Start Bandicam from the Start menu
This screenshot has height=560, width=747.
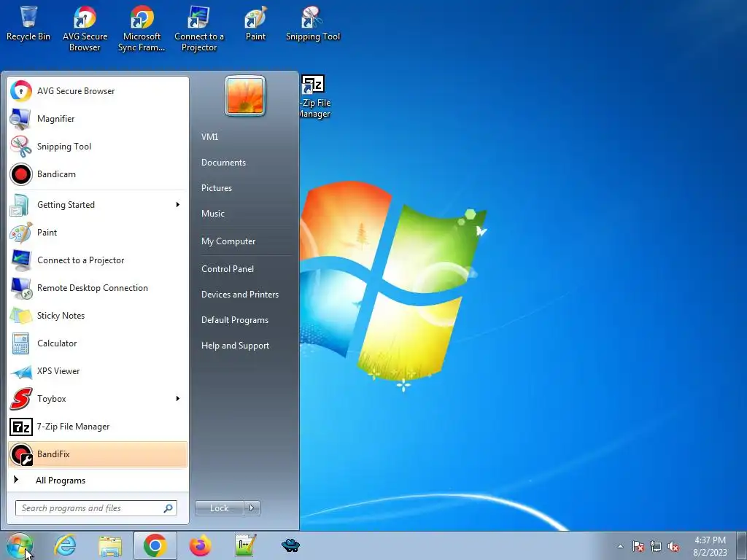(x=98, y=174)
